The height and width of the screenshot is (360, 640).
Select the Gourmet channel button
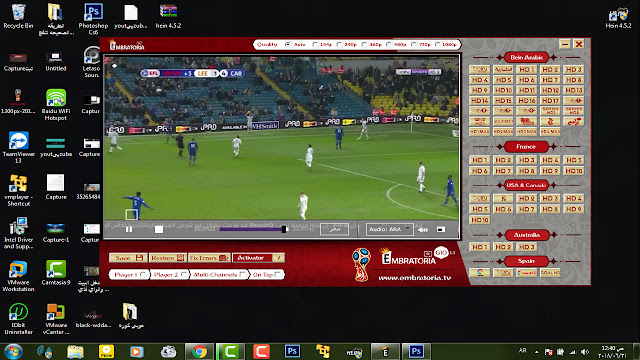pos(503,121)
